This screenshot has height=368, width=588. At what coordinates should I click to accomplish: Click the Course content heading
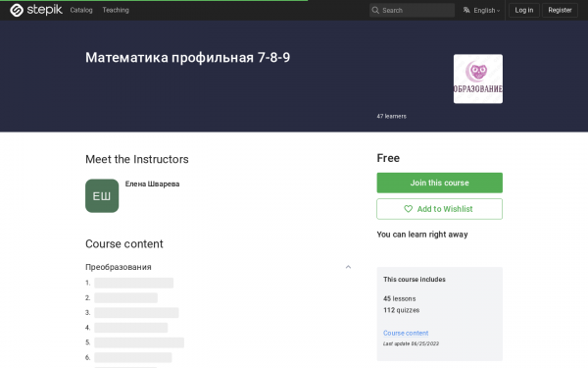point(124,244)
